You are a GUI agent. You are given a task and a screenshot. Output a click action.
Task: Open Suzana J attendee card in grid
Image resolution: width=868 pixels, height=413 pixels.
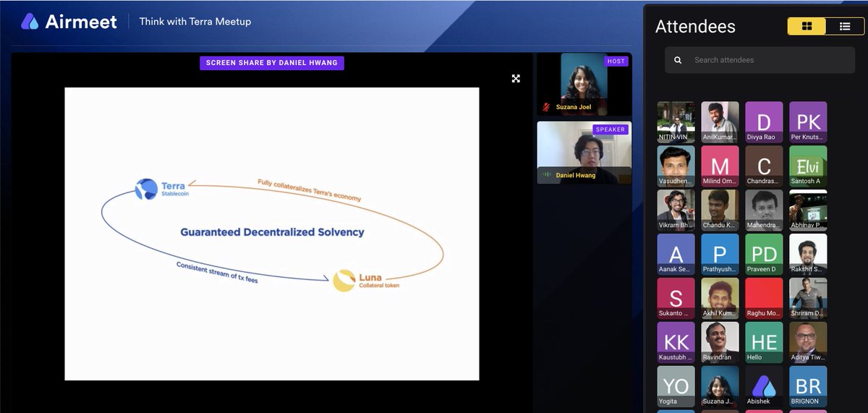point(720,386)
